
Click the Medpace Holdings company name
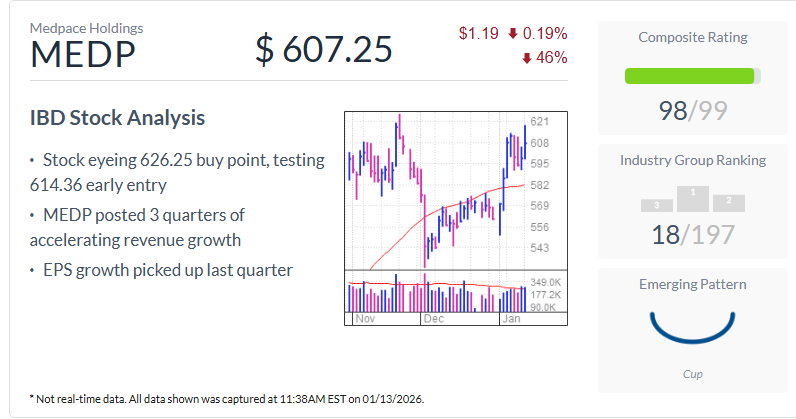[x=86, y=28]
